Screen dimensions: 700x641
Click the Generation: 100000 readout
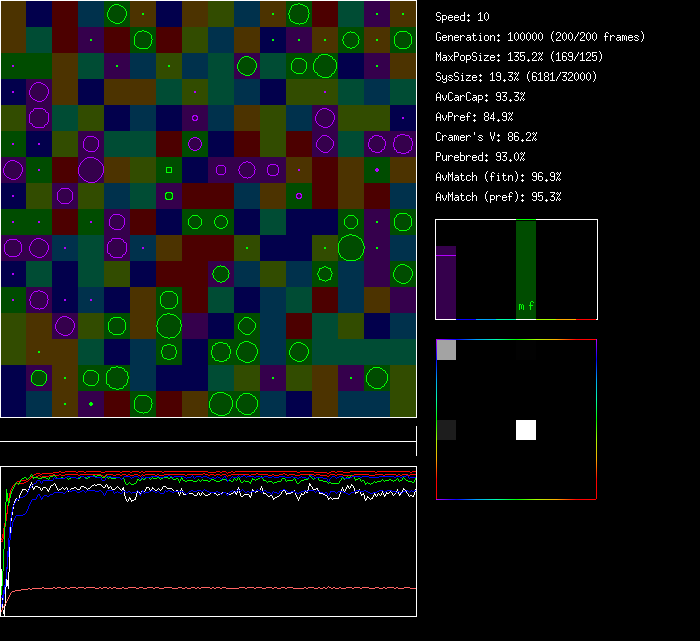[540, 37]
